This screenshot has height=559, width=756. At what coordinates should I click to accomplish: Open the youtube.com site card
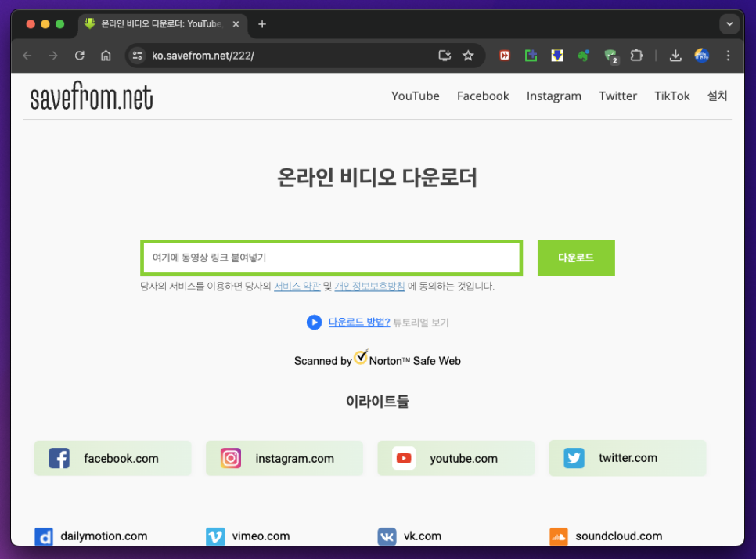pyautogui.click(x=456, y=458)
